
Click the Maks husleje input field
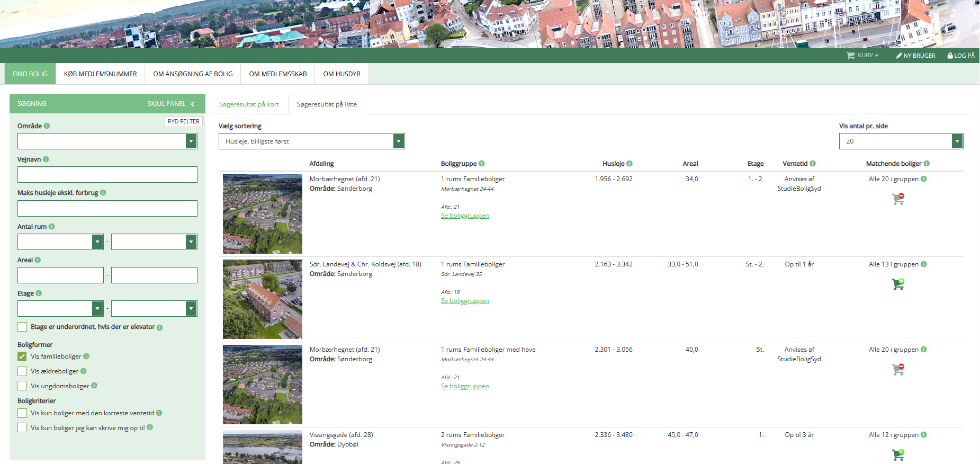107,208
